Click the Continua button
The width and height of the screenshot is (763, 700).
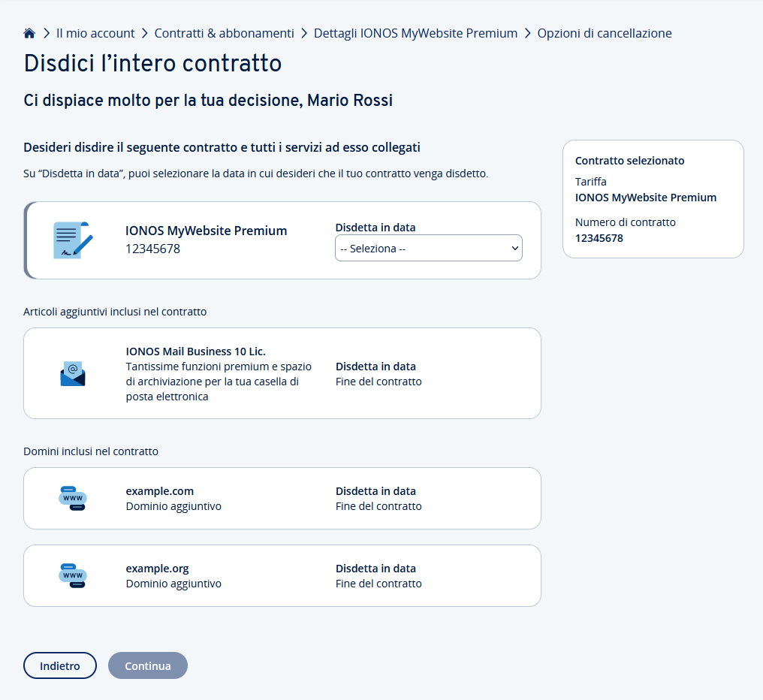(x=148, y=665)
